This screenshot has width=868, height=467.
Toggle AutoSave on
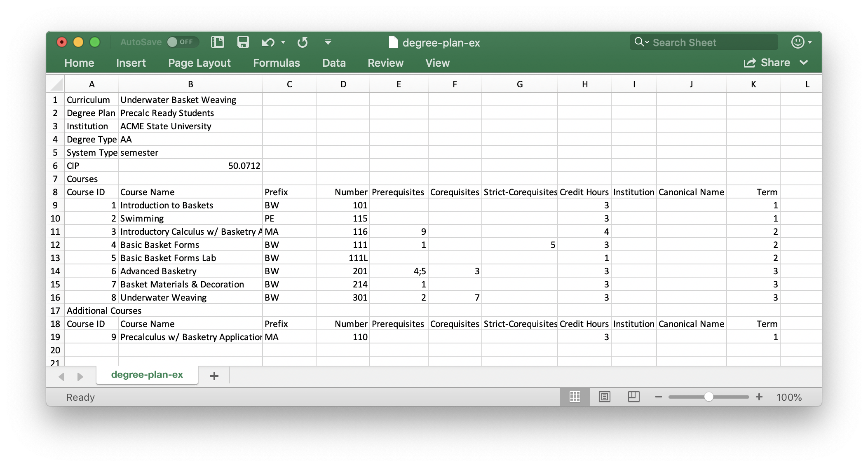(x=183, y=42)
